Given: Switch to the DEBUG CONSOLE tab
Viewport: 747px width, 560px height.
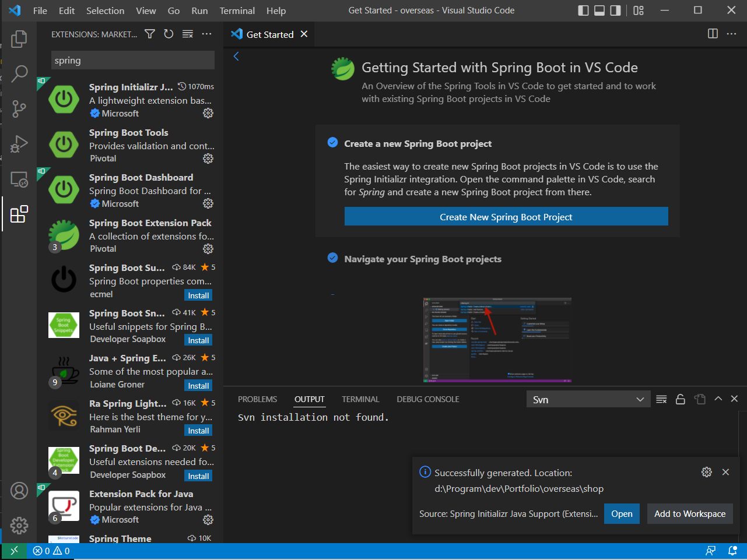Looking at the screenshot, I should [428, 399].
